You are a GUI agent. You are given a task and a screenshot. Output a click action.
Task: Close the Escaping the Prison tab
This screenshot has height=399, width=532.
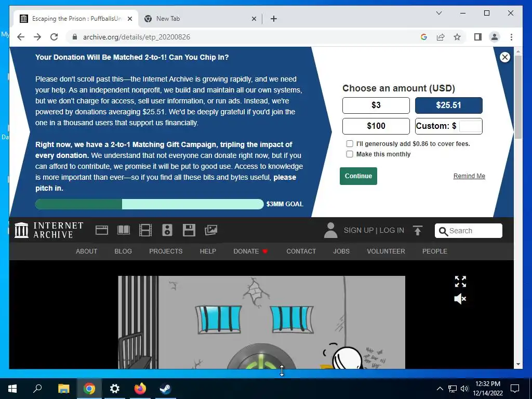[129, 19]
